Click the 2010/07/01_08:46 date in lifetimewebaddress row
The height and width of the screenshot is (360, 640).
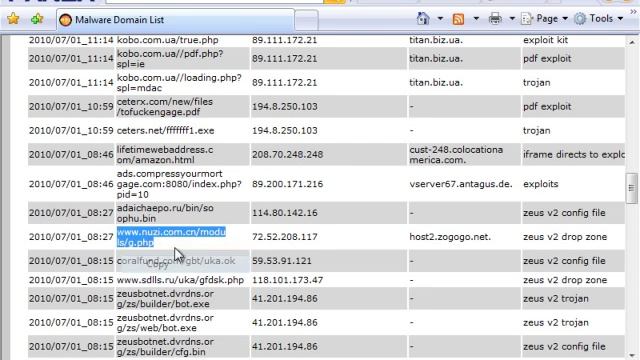tap(71, 155)
